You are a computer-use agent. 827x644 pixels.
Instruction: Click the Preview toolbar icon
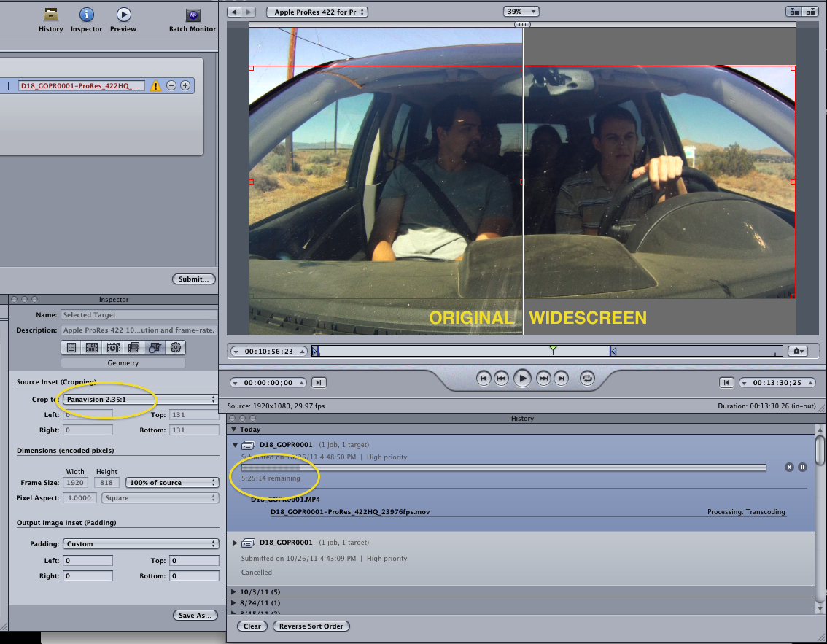pyautogui.click(x=123, y=20)
